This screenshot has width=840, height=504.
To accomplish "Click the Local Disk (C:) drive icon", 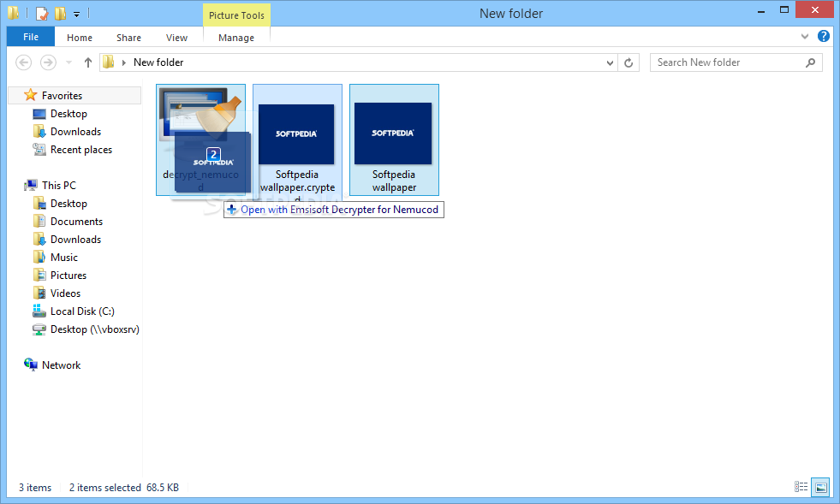I will tap(39, 311).
